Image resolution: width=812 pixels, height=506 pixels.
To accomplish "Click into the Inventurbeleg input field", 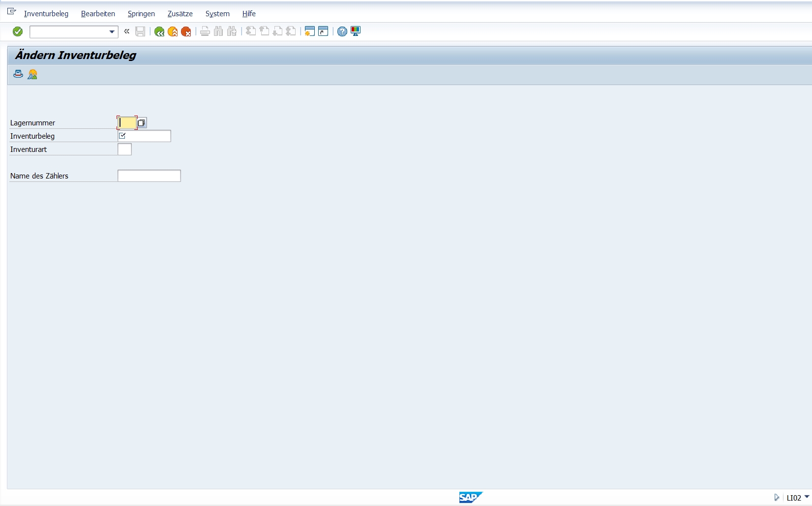I will [144, 136].
